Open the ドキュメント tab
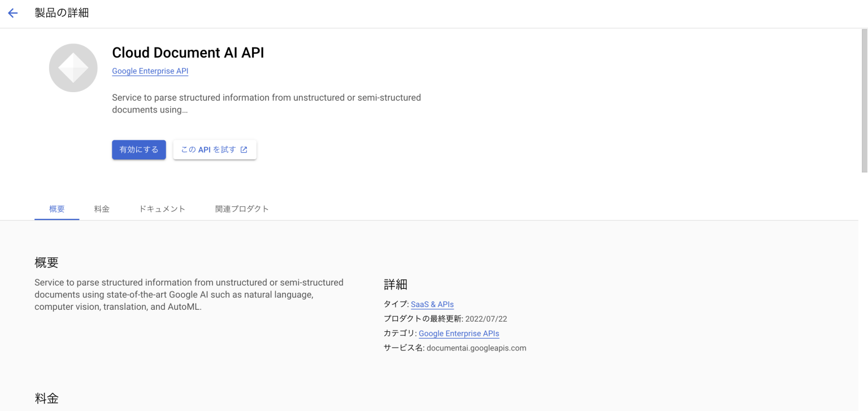This screenshot has width=868, height=411. (162, 209)
